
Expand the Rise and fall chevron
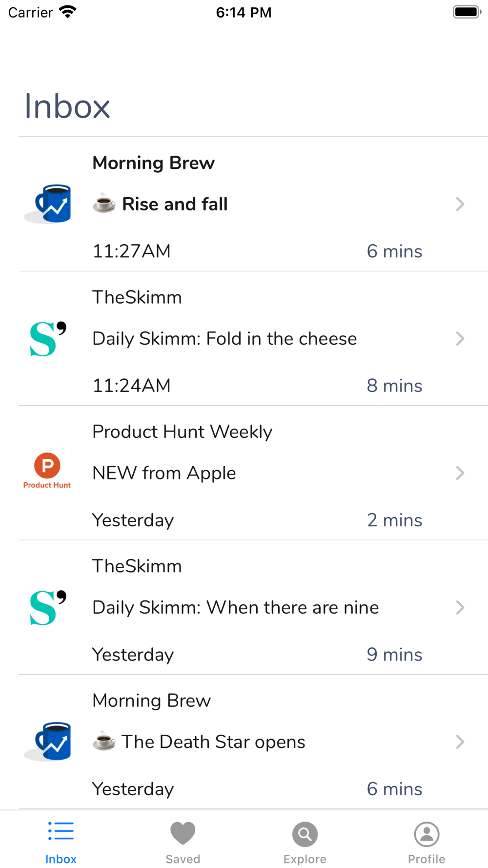(x=460, y=204)
